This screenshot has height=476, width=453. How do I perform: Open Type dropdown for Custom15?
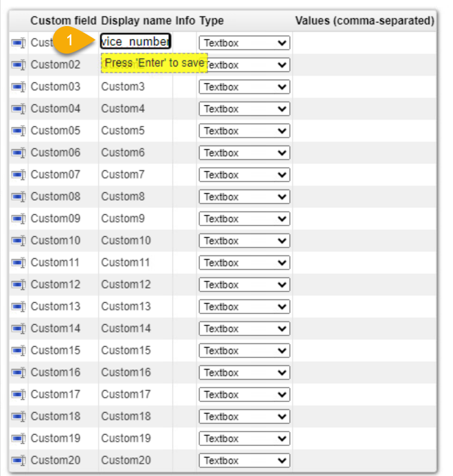coord(244,350)
